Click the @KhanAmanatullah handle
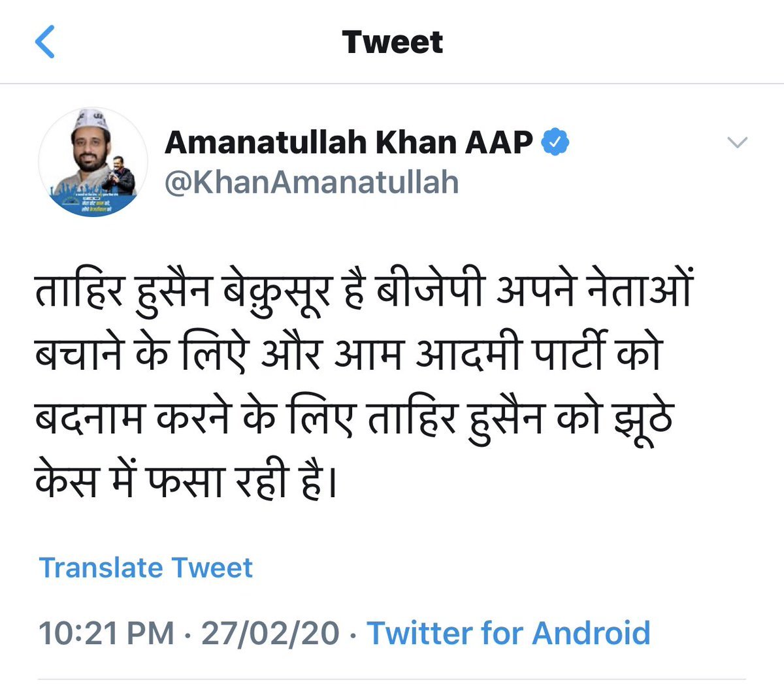The width and height of the screenshot is (784, 684). [312, 182]
